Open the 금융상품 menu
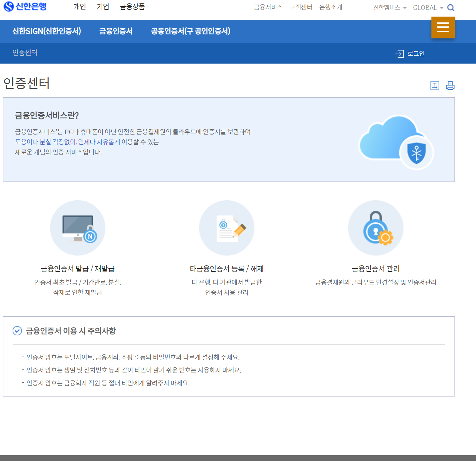This screenshot has height=461, width=476. [132, 7]
